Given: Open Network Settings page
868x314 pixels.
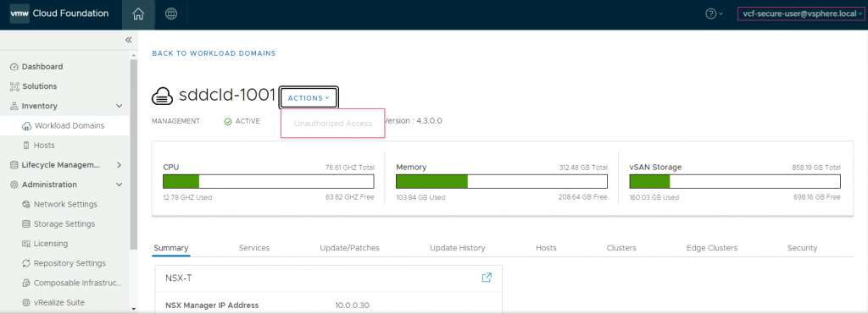Looking at the screenshot, I should [x=64, y=205].
